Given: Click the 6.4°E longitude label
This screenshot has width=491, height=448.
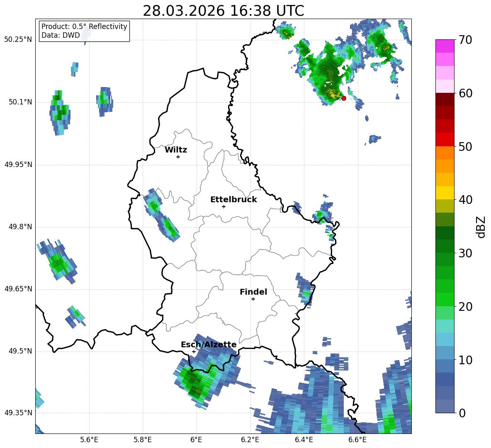Looking at the screenshot, I should pos(304,440).
